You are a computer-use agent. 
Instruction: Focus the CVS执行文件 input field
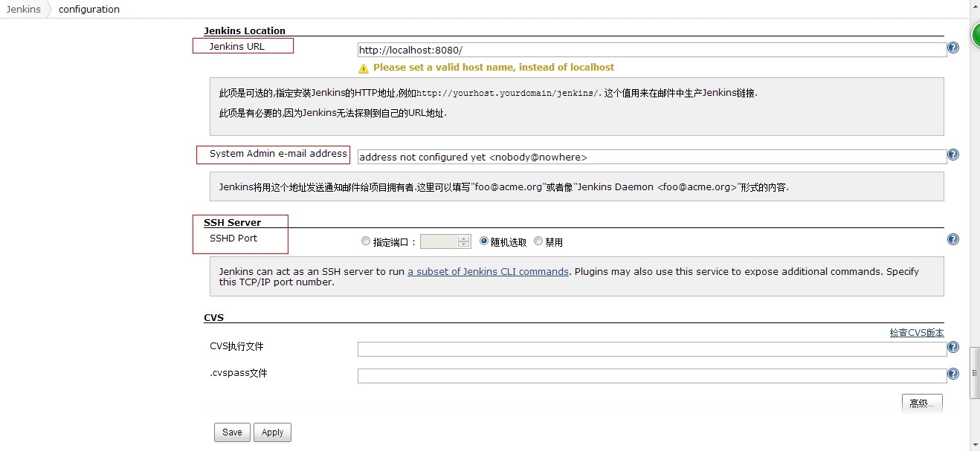(651, 349)
